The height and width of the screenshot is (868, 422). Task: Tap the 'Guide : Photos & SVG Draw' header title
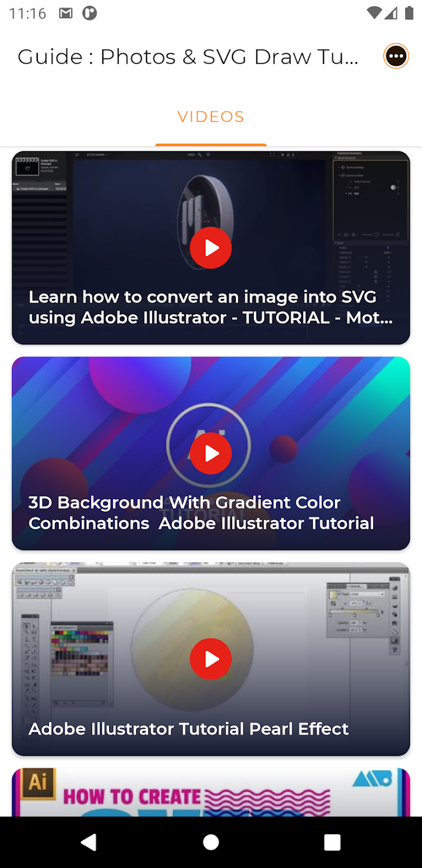click(188, 57)
